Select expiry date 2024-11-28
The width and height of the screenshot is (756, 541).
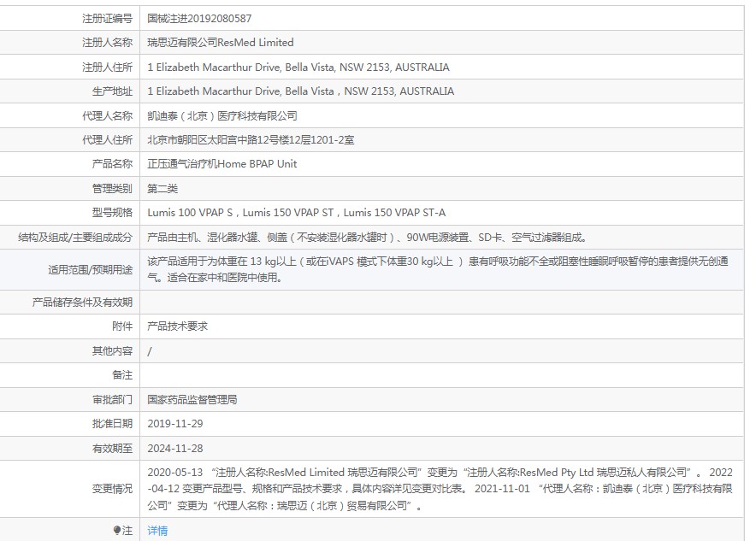tap(175, 448)
